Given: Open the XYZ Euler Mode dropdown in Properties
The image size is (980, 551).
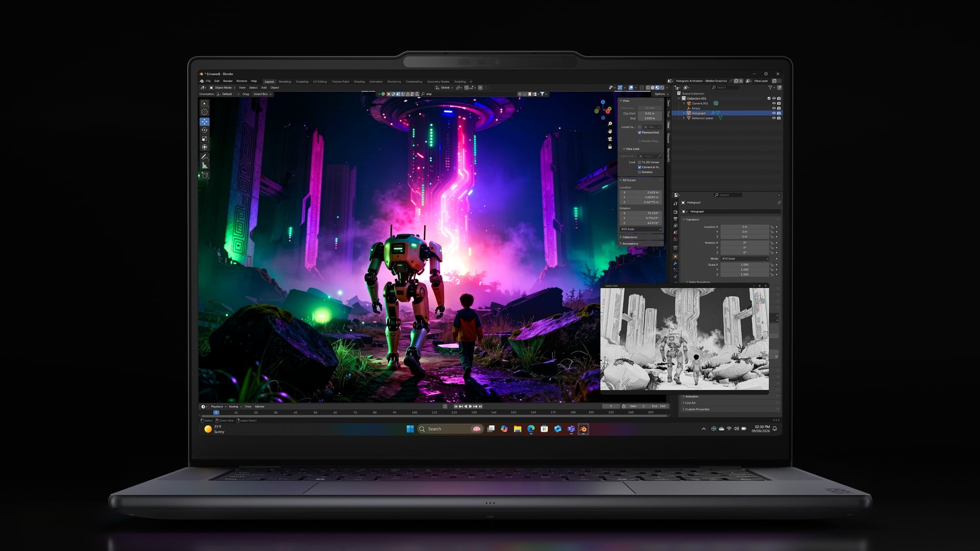Looking at the screenshot, I should pyautogui.click(x=745, y=259).
